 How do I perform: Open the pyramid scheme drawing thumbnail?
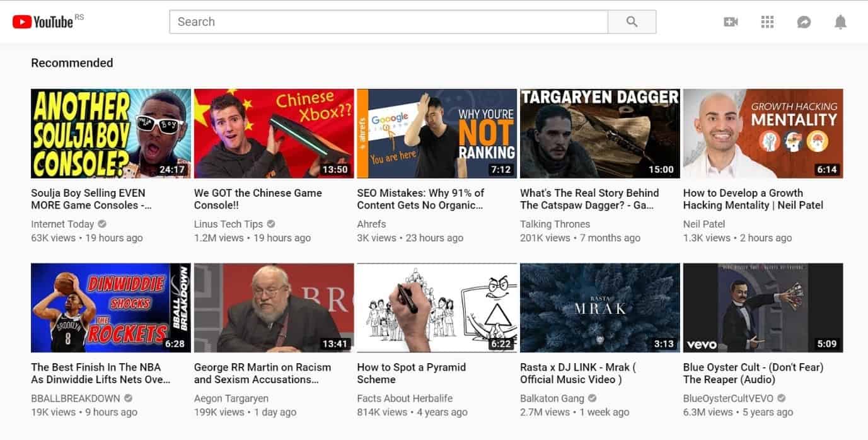click(x=437, y=308)
